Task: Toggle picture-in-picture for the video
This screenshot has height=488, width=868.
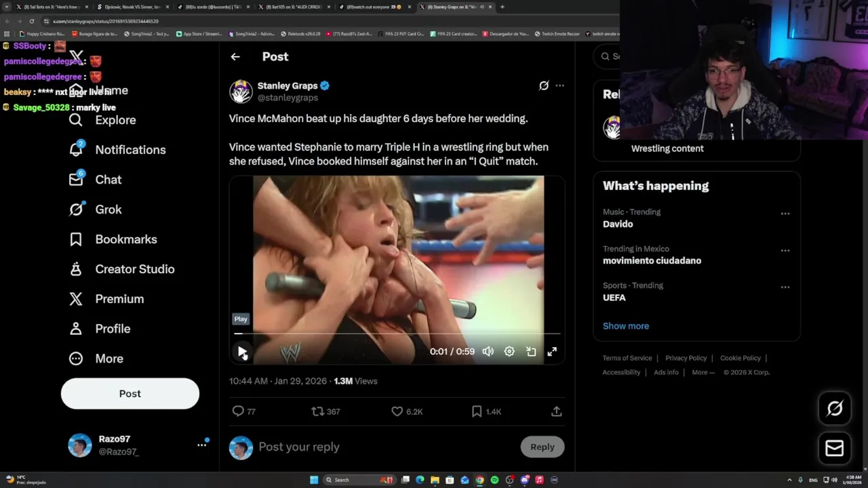Action: coord(531,351)
